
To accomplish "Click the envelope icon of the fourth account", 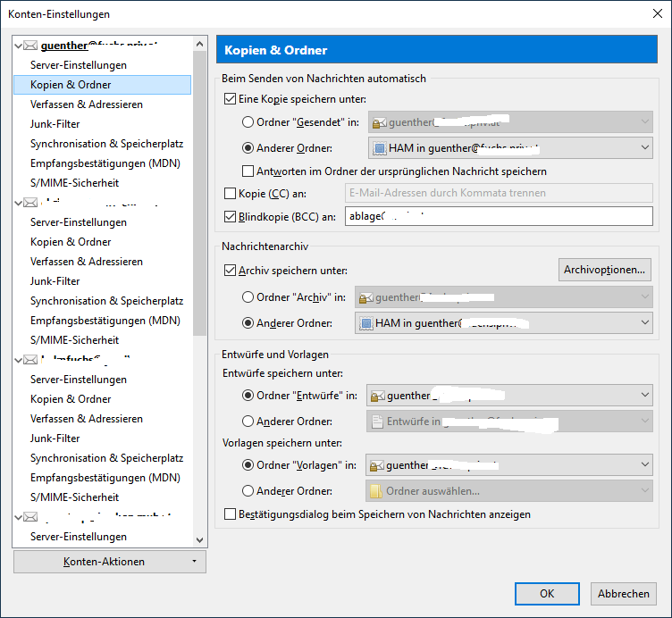I will point(31,517).
